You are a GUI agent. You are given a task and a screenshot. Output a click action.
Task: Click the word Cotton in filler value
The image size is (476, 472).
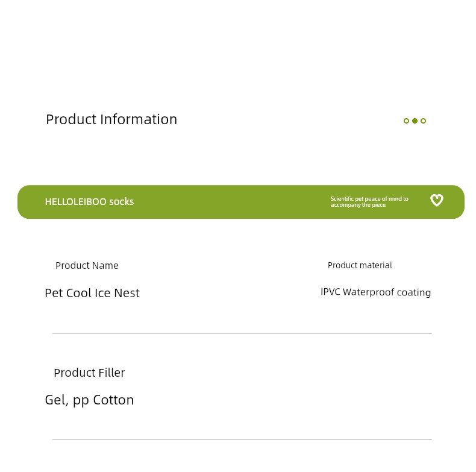click(113, 400)
